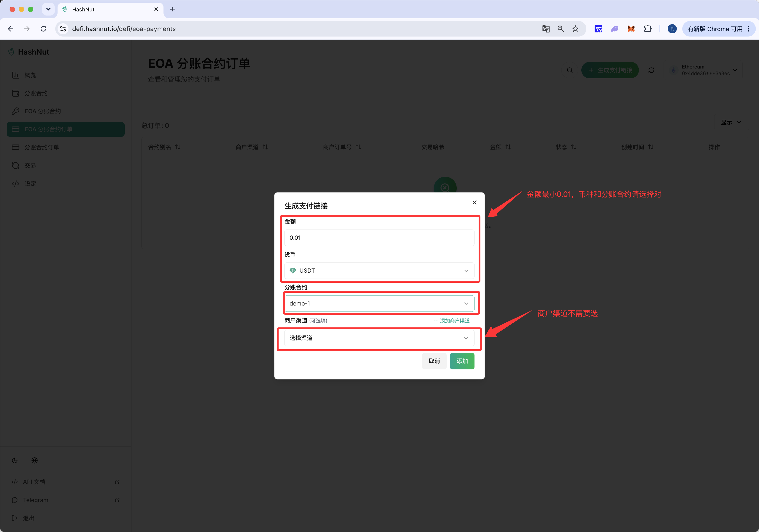Sort by 合约别名 column
759x532 pixels.
click(164, 147)
